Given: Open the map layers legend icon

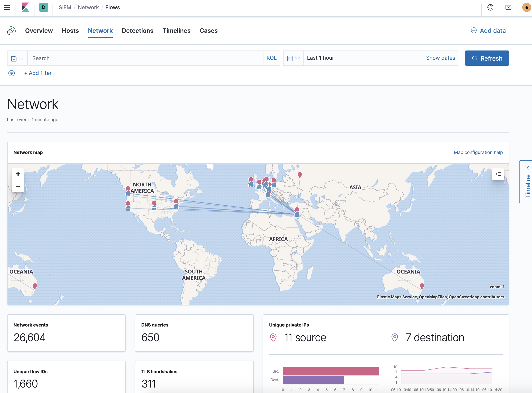Looking at the screenshot, I should tap(498, 174).
